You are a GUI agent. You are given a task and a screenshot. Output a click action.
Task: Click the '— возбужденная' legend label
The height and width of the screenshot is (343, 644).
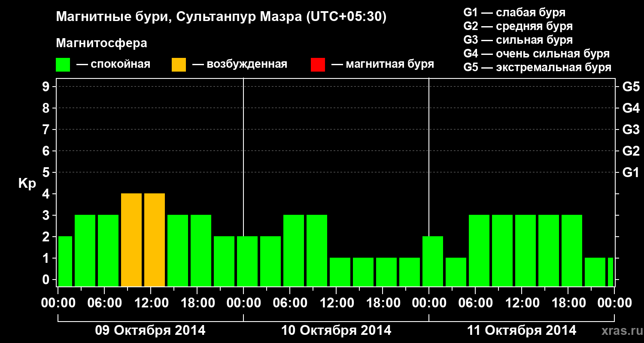point(240,65)
